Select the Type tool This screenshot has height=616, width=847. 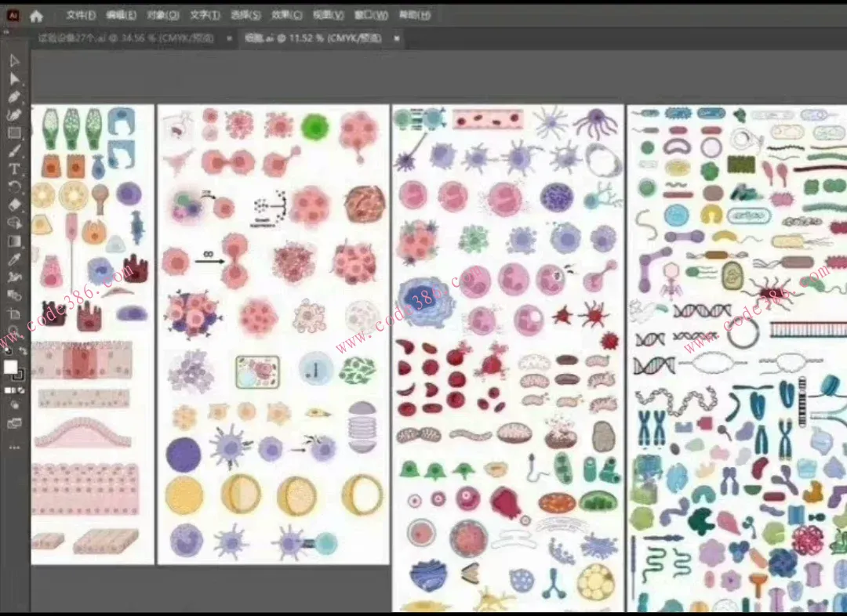point(14,169)
